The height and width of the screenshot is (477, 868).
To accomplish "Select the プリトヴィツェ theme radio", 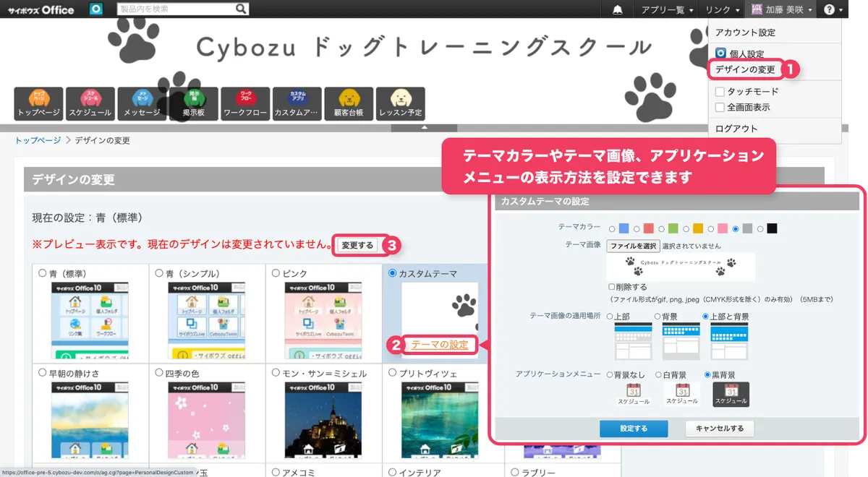I will tap(392, 374).
